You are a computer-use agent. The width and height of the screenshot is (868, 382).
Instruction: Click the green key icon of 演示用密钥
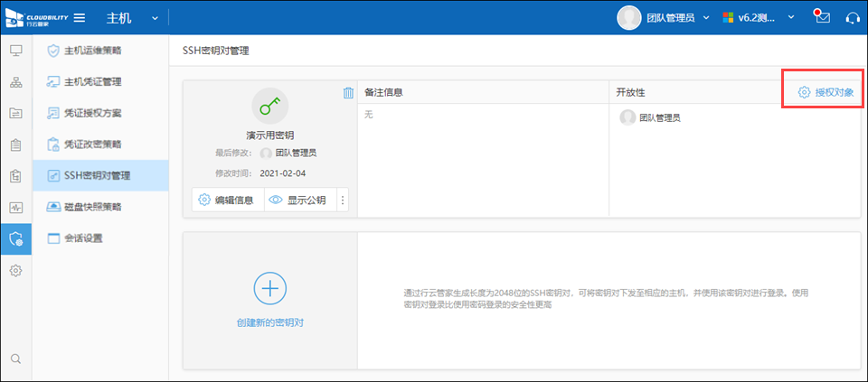269,106
